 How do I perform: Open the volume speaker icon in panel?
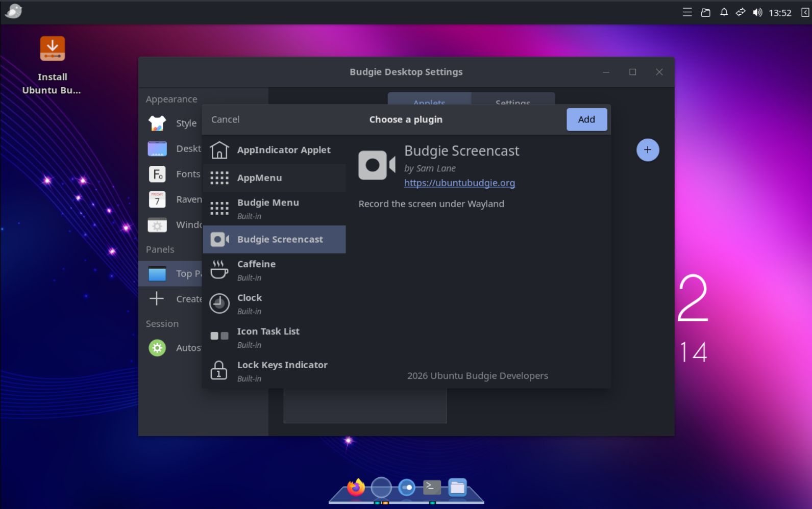(757, 12)
